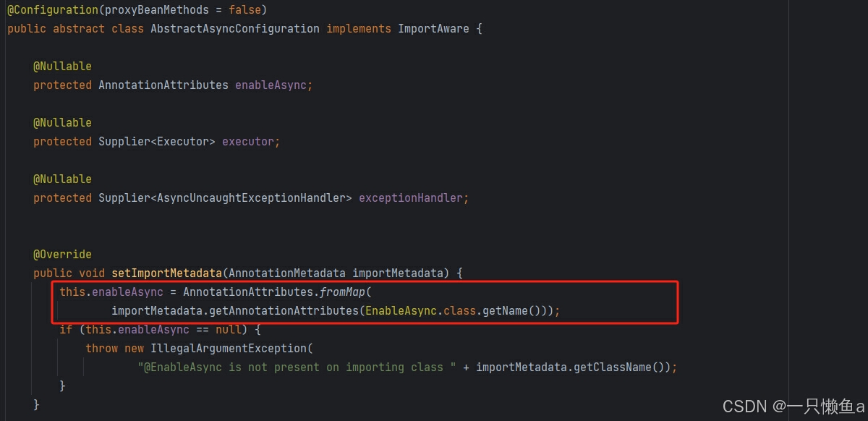Click the executor field name
Screen dimensions: 868x421
(248, 142)
